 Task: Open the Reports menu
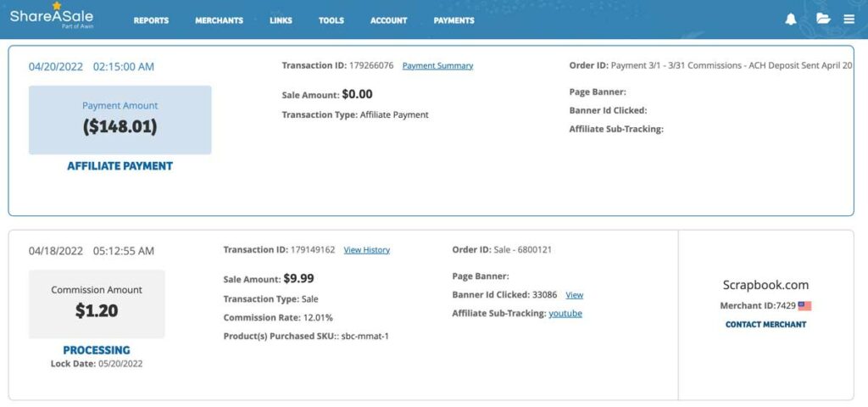[151, 20]
